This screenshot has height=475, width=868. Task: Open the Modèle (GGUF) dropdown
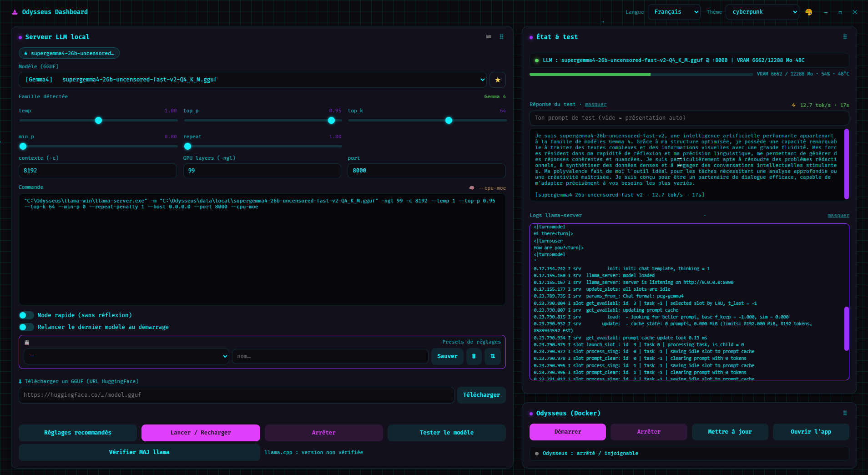point(252,80)
